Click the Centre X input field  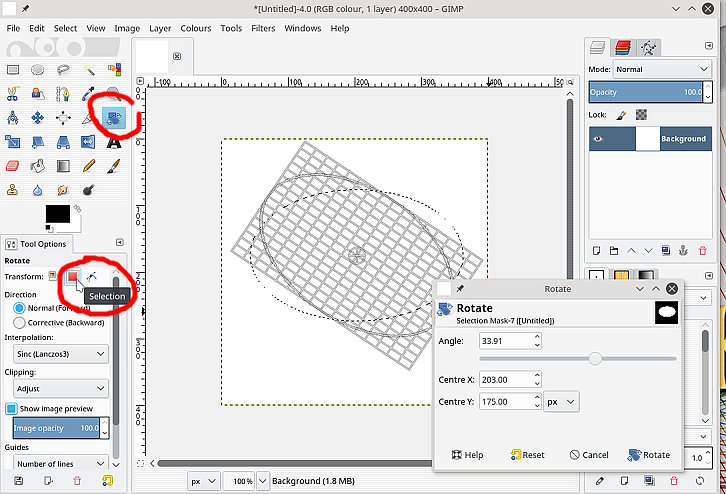[503, 379]
